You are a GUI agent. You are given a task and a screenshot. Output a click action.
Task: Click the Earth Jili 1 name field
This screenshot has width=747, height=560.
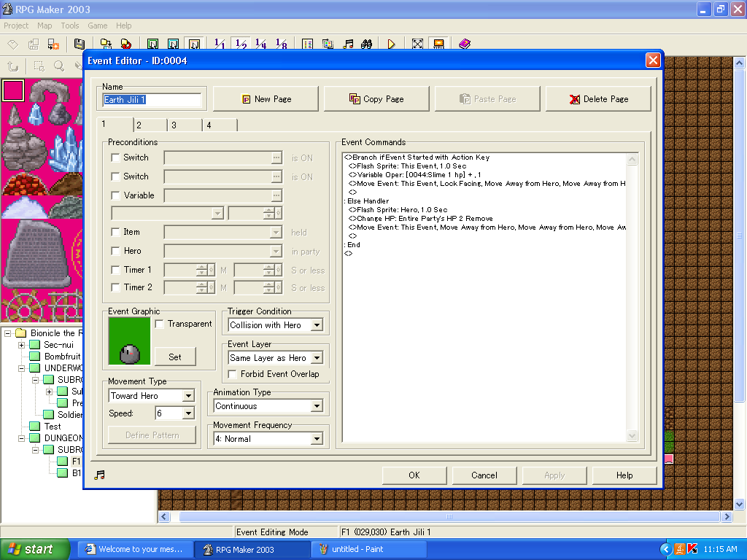152,100
